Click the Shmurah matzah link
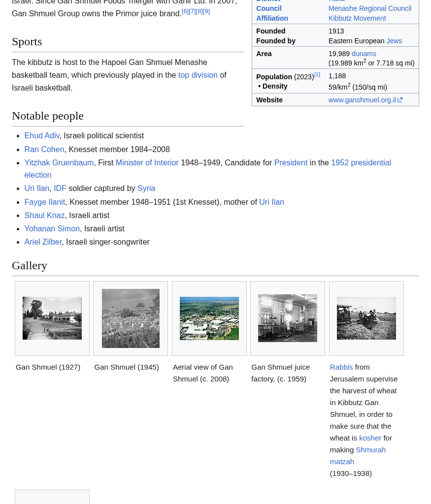 click(370, 450)
